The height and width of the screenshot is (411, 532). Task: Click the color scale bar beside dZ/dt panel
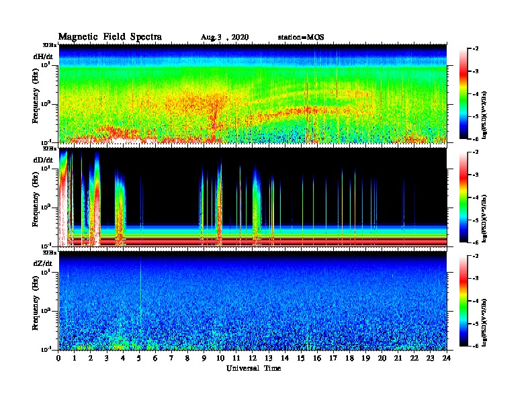[x=463, y=301]
